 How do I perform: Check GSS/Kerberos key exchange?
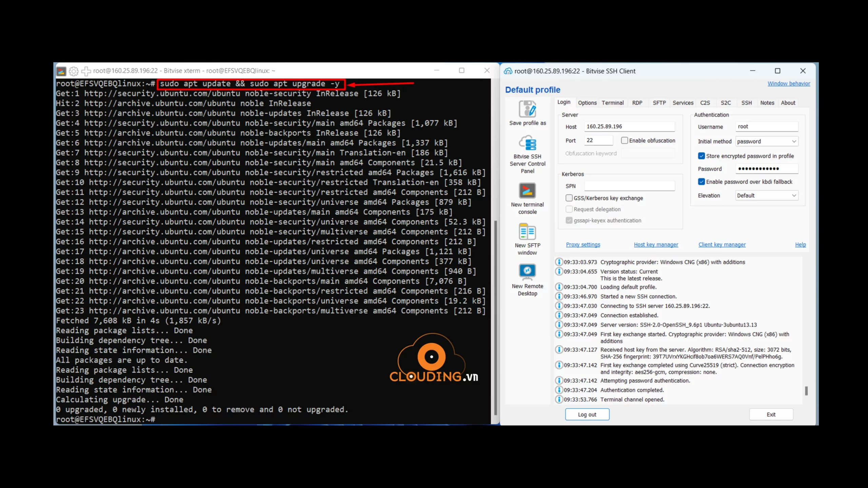tap(569, 198)
